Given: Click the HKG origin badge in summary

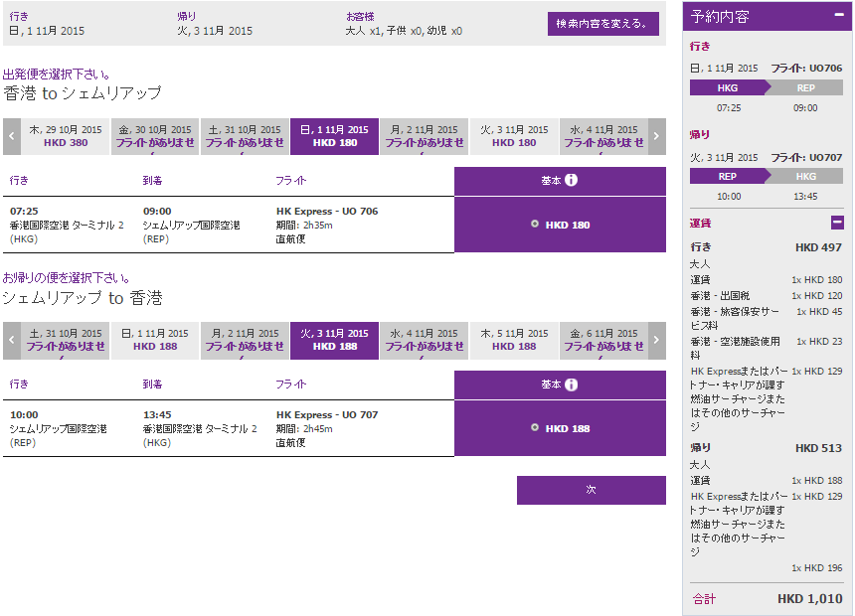Looking at the screenshot, I should point(728,87).
